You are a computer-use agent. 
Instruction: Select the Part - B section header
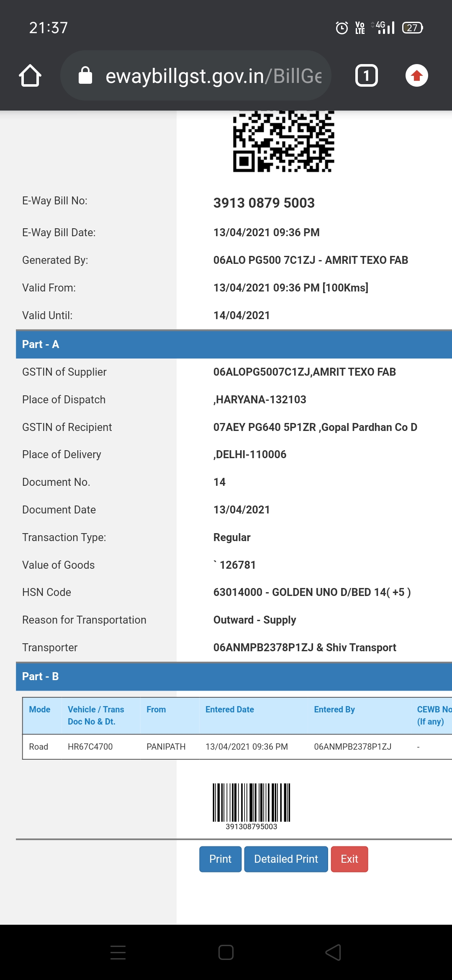coord(234,676)
